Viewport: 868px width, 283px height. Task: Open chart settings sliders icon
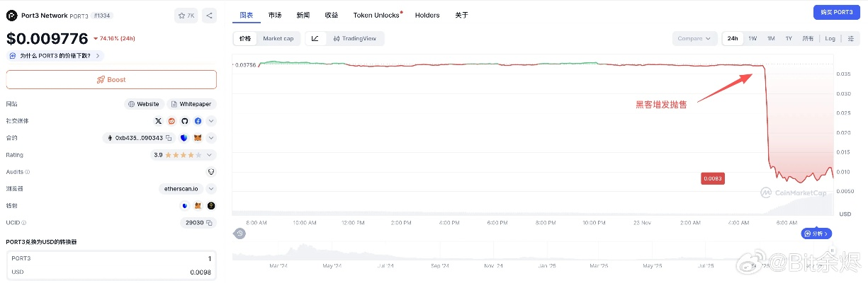click(x=850, y=38)
